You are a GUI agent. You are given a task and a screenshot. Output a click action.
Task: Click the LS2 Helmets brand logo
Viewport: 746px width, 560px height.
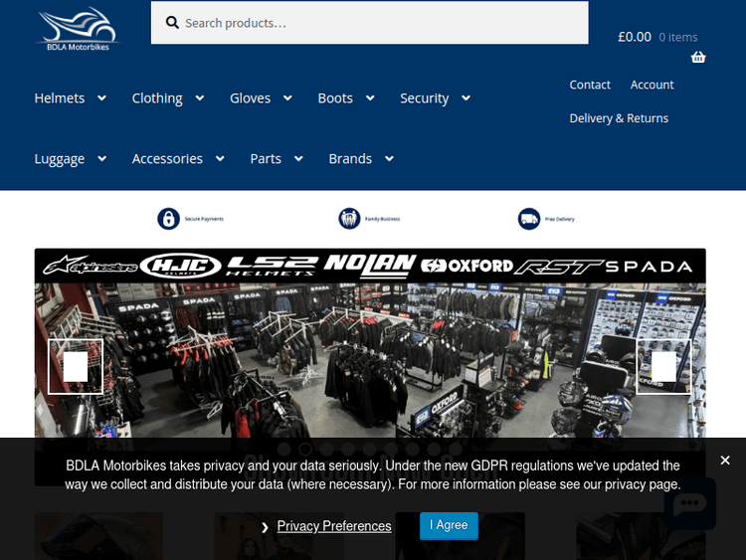pos(272,266)
